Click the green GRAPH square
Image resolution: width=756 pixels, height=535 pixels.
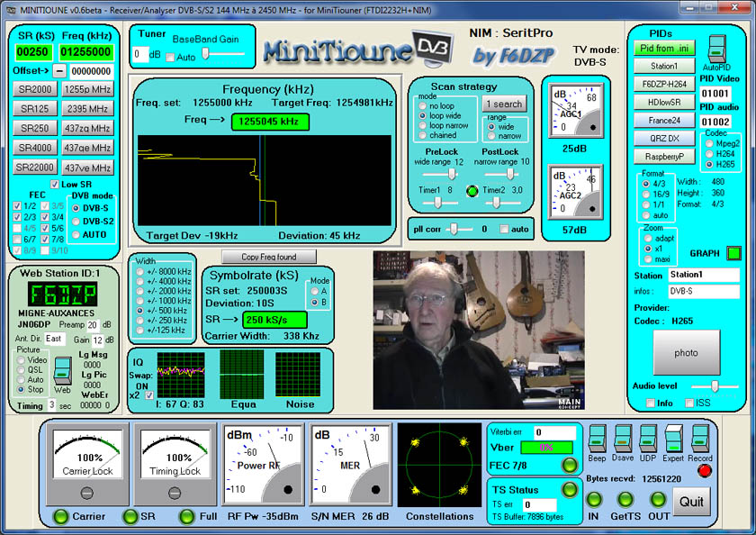(733, 254)
